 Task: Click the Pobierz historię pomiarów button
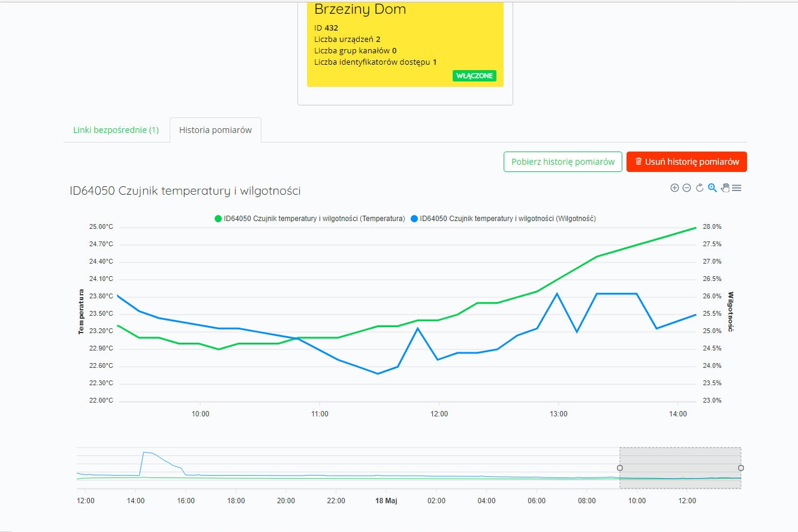click(563, 162)
